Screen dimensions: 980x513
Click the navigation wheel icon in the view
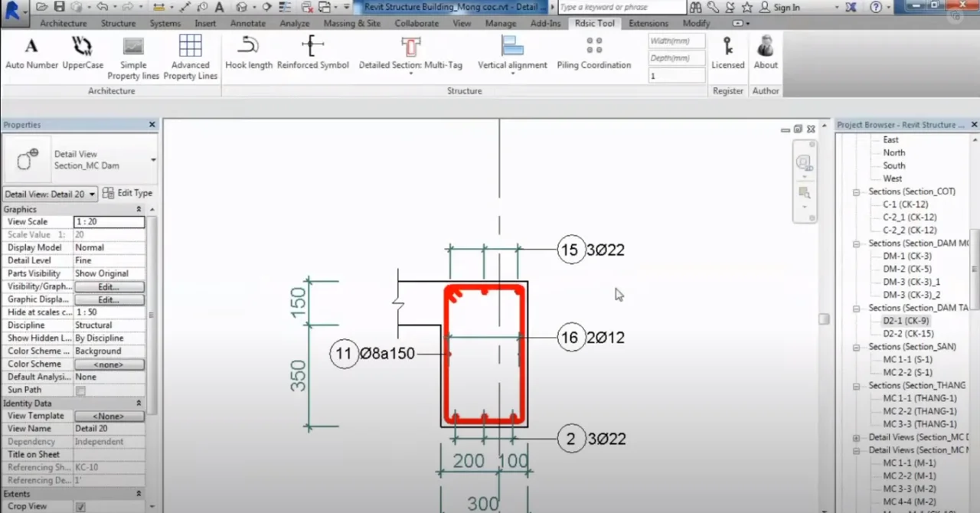(803, 162)
